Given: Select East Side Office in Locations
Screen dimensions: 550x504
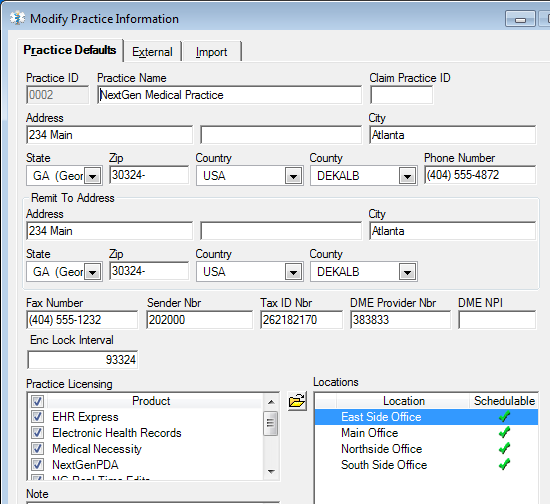Looking at the screenshot, I should 426,417.
